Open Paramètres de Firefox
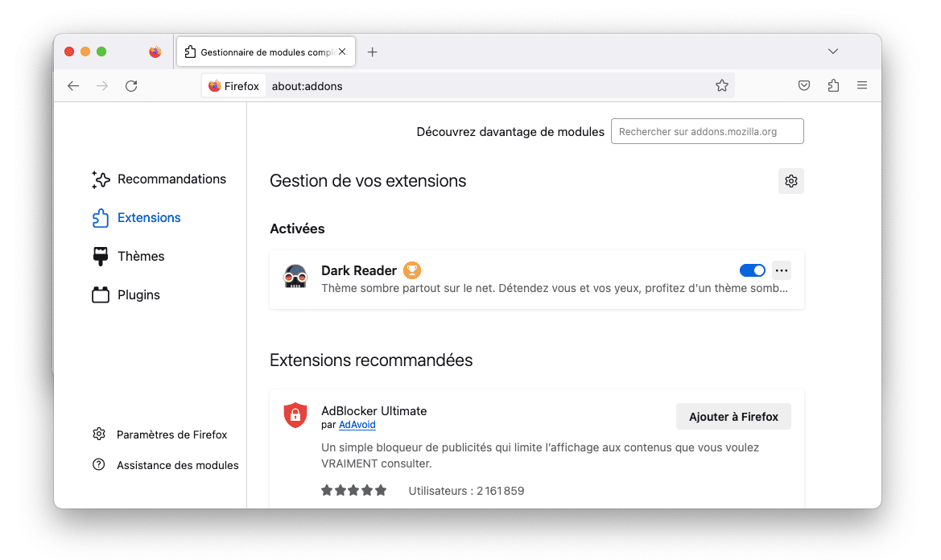The width and height of the screenshot is (941, 560). (x=171, y=434)
